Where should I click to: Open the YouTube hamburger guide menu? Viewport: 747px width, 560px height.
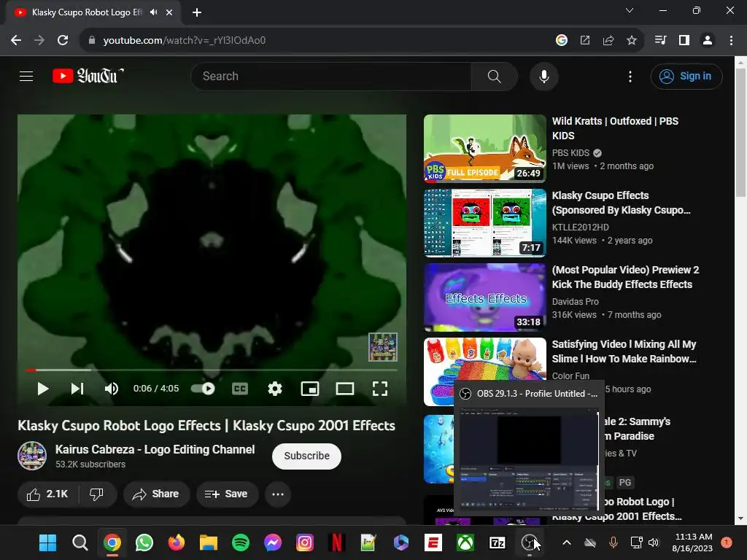pos(26,76)
